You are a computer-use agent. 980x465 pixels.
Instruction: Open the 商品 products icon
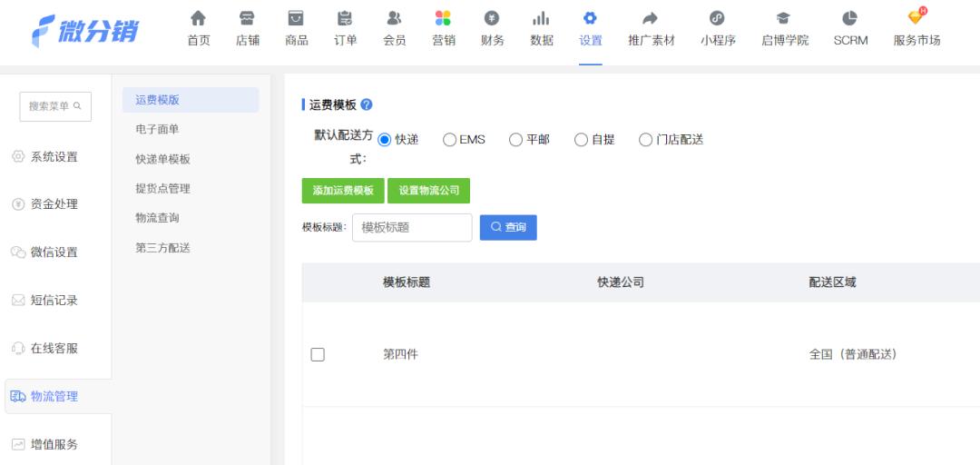tap(296, 18)
